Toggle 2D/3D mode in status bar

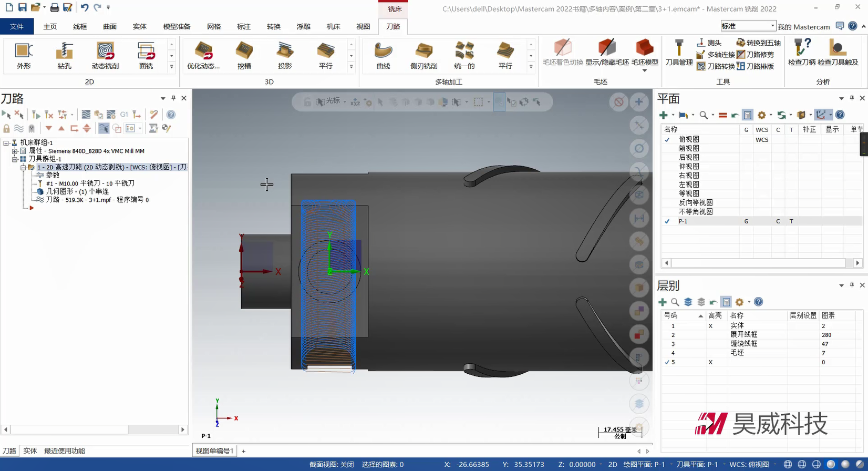click(x=612, y=465)
